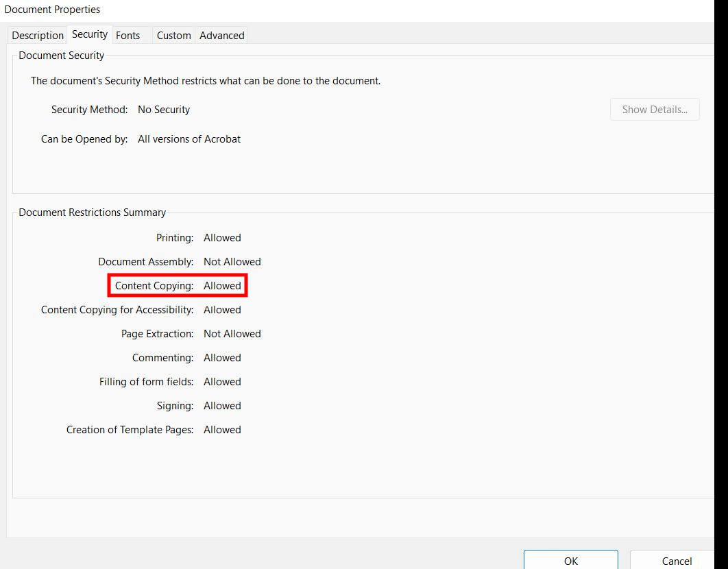The image size is (728, 569).
Task: Click the Commenting Allowed status
Action: pos(222,358)
